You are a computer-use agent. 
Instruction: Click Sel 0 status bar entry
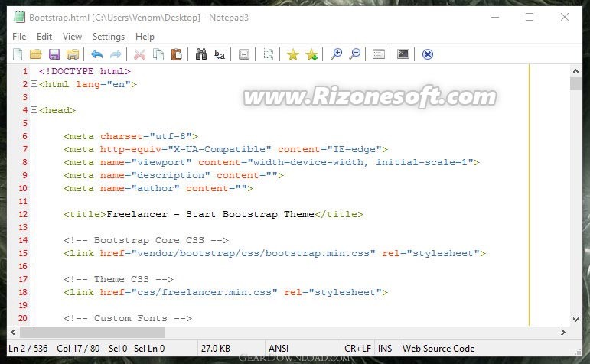point(118,349)
